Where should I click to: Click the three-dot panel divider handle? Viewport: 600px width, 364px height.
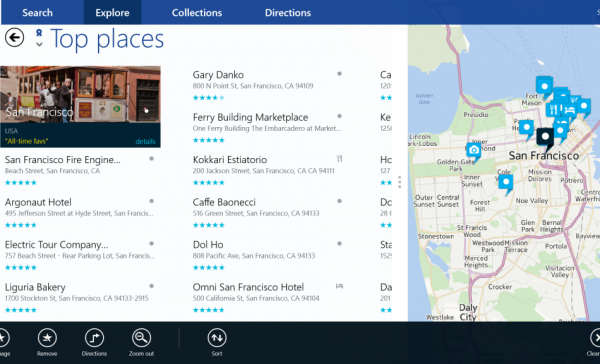point(399,182)
